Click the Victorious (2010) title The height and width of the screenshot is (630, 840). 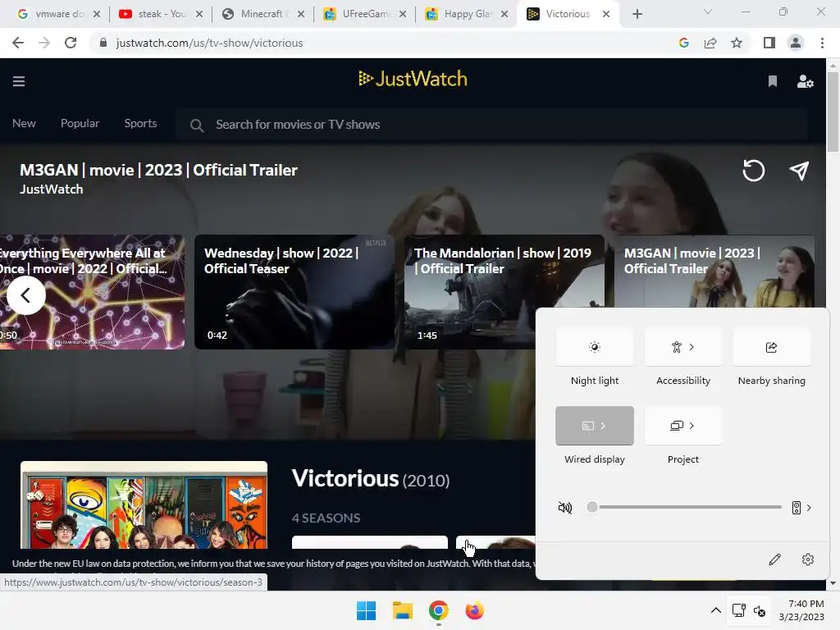(x=371, y=479)
